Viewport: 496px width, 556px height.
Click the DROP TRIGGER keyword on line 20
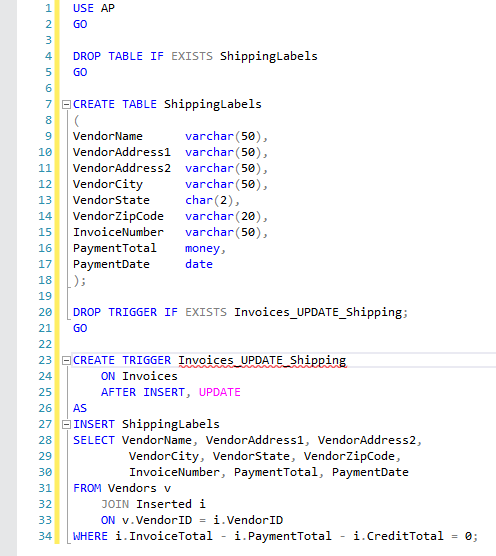tap(115, 312)
